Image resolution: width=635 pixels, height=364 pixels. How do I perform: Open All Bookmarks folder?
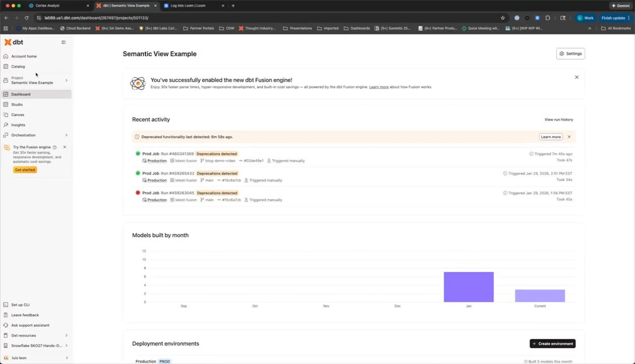click(617, 28)
